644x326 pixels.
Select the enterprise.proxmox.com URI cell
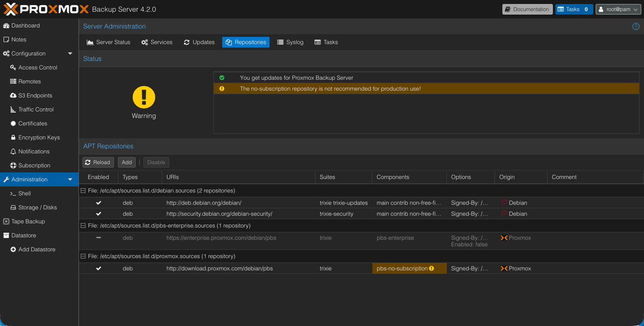click(x=239, y=241)
